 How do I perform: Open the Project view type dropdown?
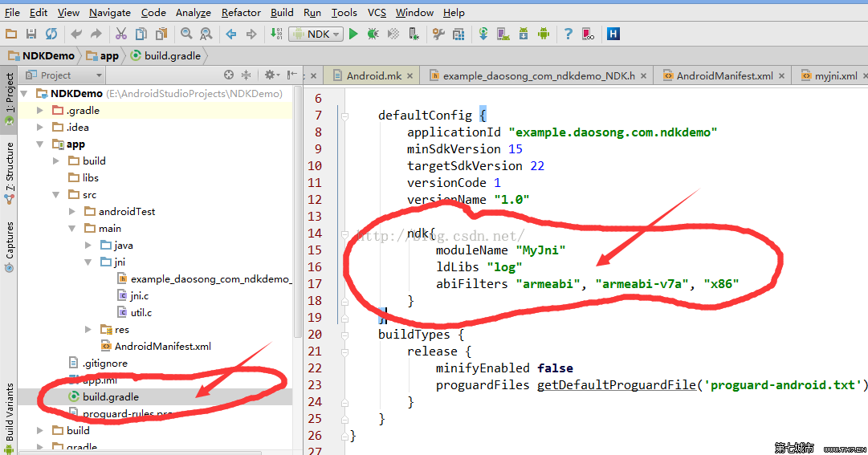point(63,75)
